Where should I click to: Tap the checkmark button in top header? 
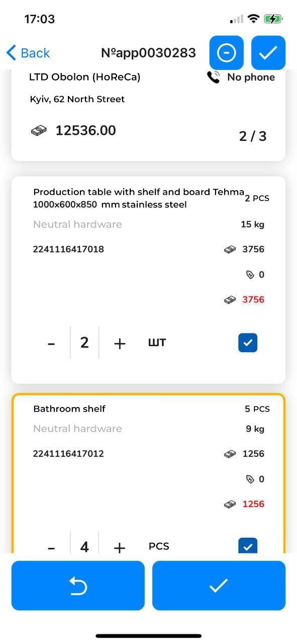point(268,53)
